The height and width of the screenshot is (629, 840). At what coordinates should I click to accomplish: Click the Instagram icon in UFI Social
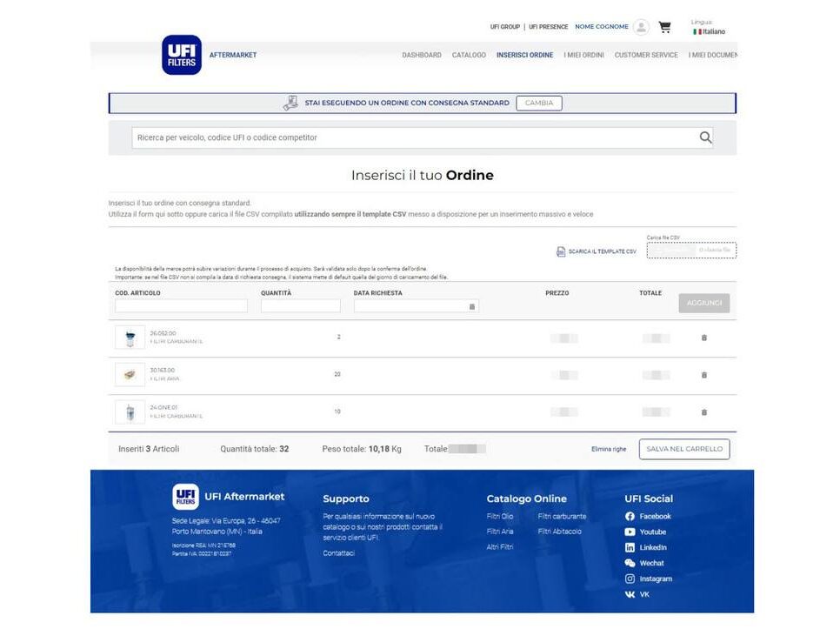coord(629,579)
